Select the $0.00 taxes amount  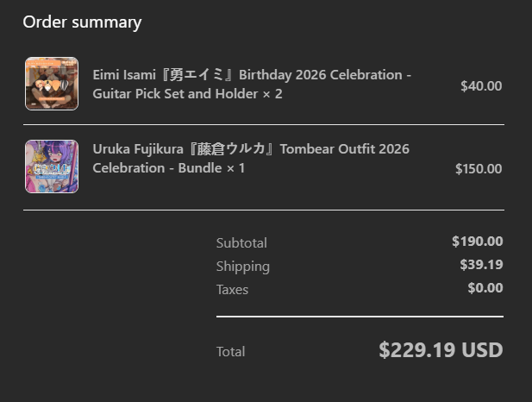[485, 288]
